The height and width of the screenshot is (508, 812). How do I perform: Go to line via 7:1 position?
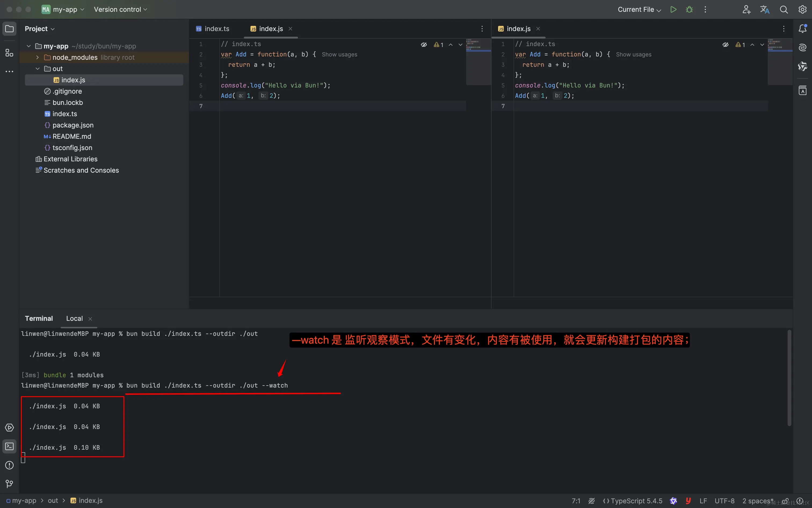(x=576, y=500)
